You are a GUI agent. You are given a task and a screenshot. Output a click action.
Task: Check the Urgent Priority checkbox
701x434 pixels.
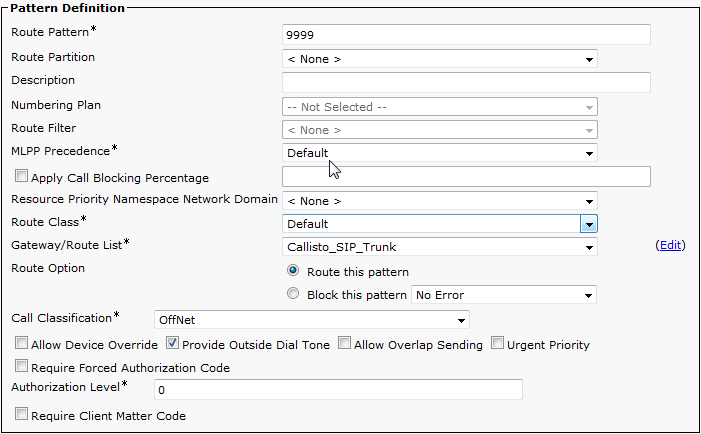tap(497, 343)
